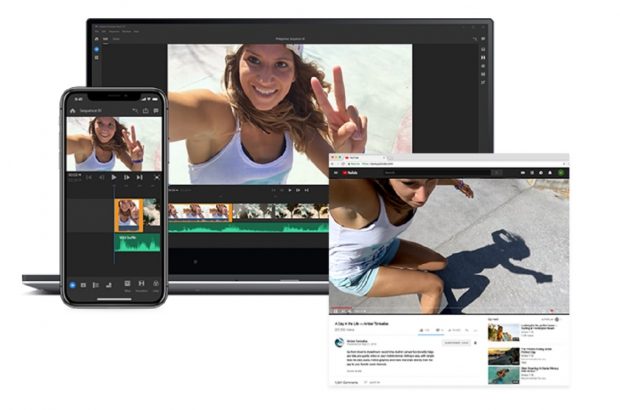Open YouTube hamburger menu icon
This screenshot has height=410, width=620.
tap(336, 173)
